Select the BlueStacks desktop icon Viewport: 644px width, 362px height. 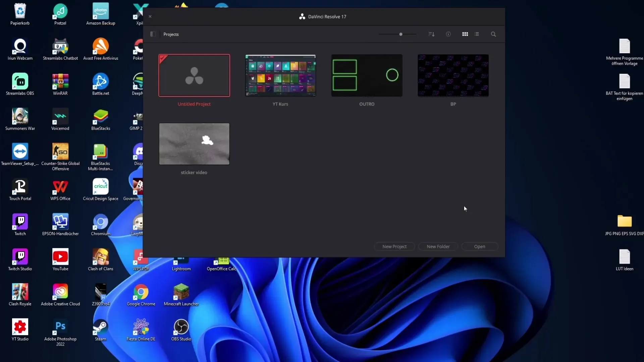click(x=101, y=120)
